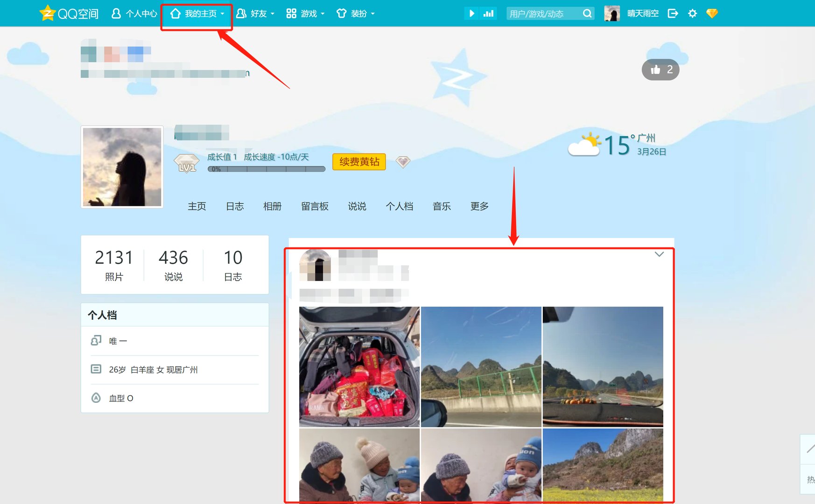815x504 pixels.
Task: Click the pink diamond icon beside 续费黄钻
Action: (403, 161)
